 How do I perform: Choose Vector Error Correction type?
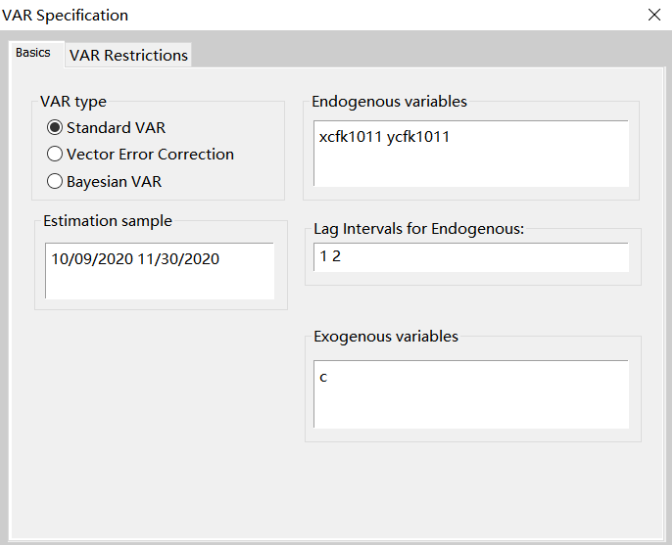(55, 155)
